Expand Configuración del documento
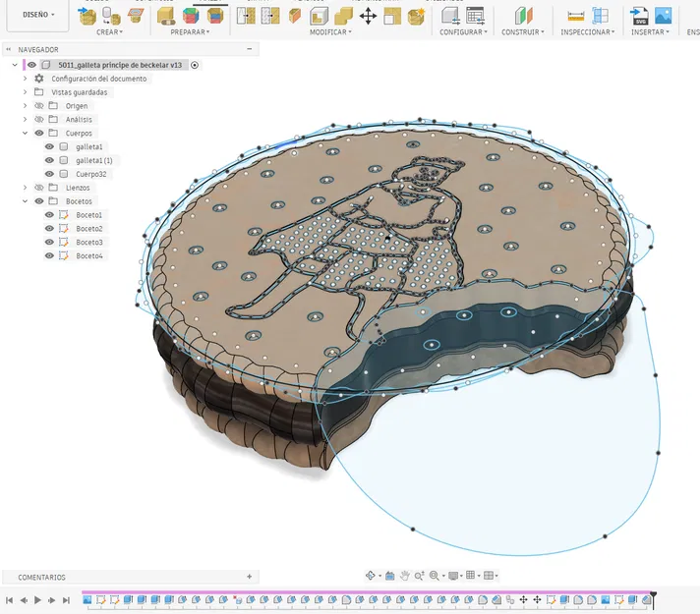The width and height of the screenshot is (700, 614). click(25, 79)
